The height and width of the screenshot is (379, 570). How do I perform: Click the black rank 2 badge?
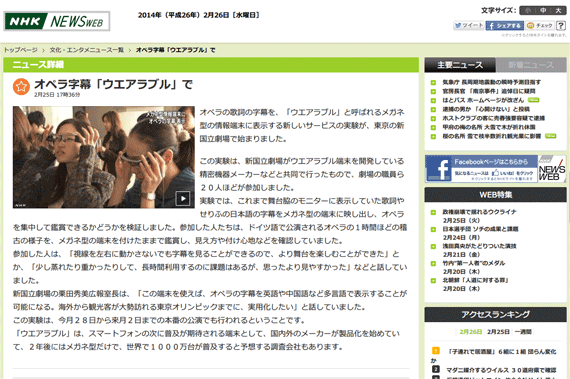point(435,369)
